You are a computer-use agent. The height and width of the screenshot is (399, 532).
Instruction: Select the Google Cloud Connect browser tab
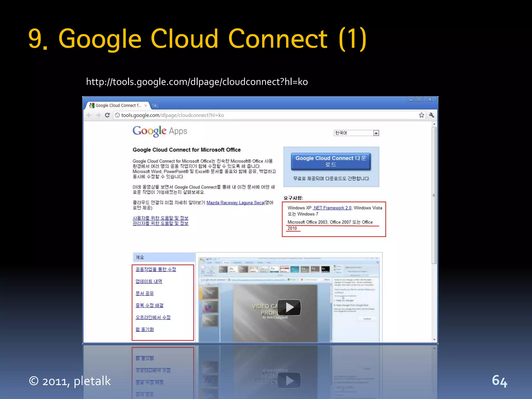[118, 105]
